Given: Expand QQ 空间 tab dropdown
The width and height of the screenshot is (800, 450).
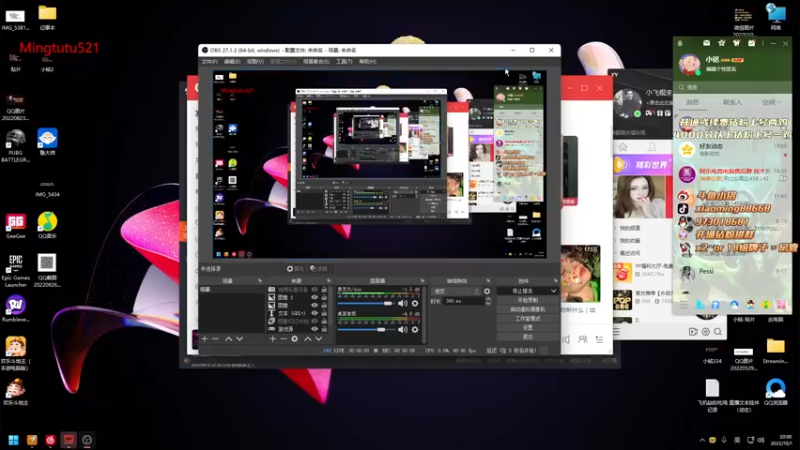Looking at the screenshot, I should (779, 103).
